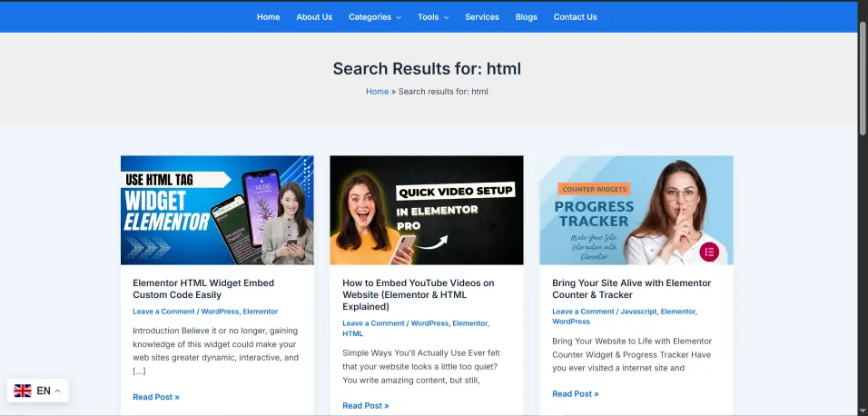The width and height of the screenshot is (868, 416).
Task: Click Elementor category under YouTube Videos post
Action: click(x=470, y=323)
